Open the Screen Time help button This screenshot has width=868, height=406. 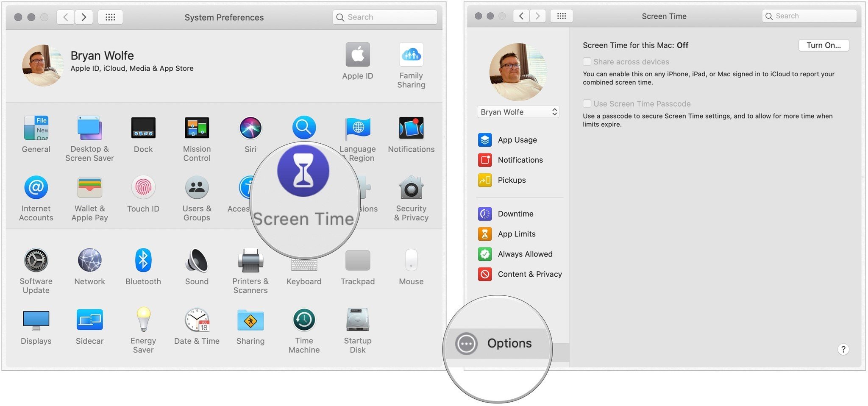click(x=843, y=349)
